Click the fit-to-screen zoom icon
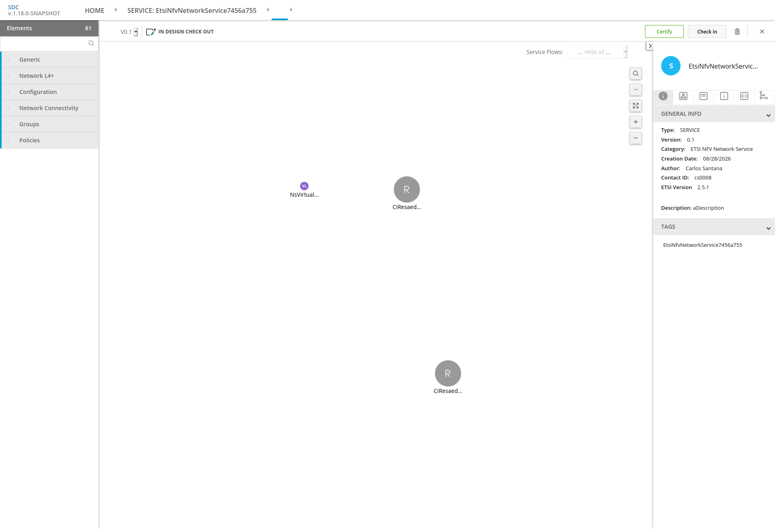The image size is (775, 532). (636, 106)
